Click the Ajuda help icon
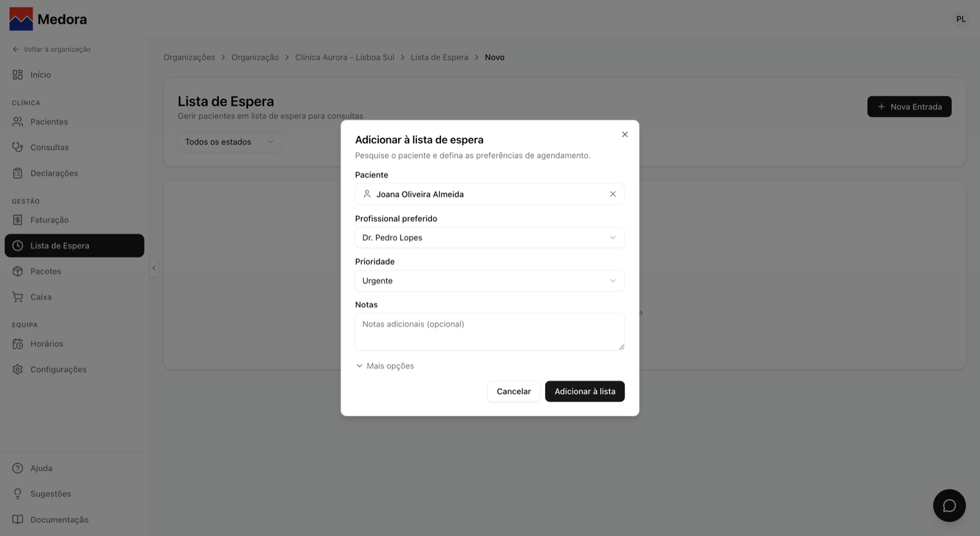The width and height of the screenshot is (980, 536). [18, 468]
